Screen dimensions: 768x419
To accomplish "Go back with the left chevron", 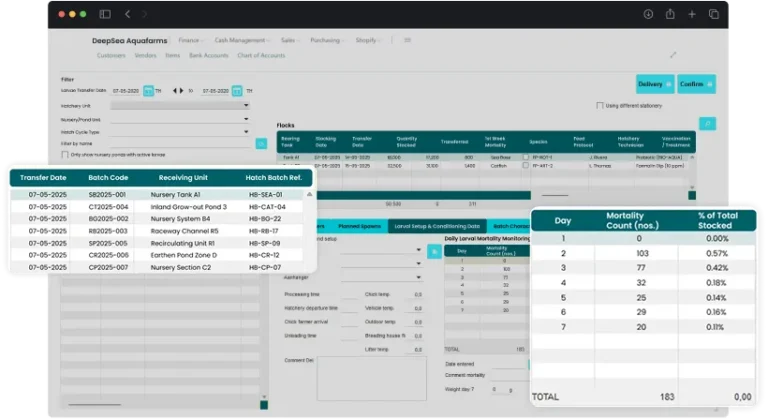I will 127,14.
